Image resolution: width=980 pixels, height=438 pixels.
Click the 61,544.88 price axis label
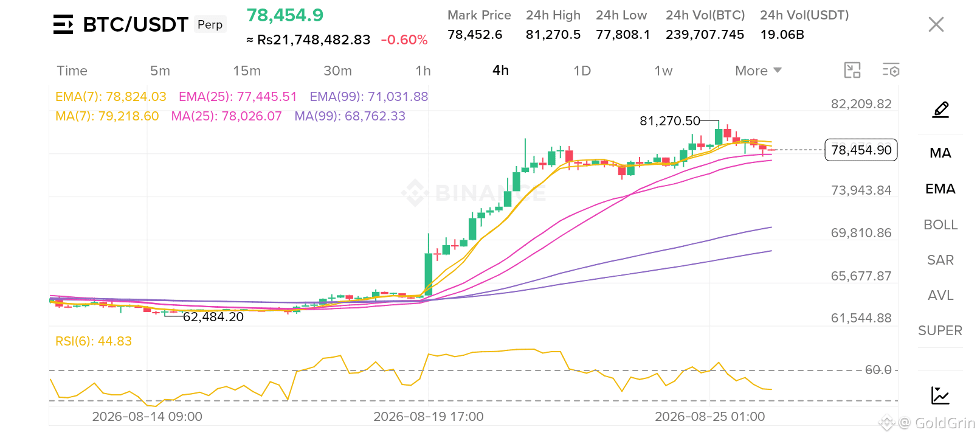coord(861,318)
